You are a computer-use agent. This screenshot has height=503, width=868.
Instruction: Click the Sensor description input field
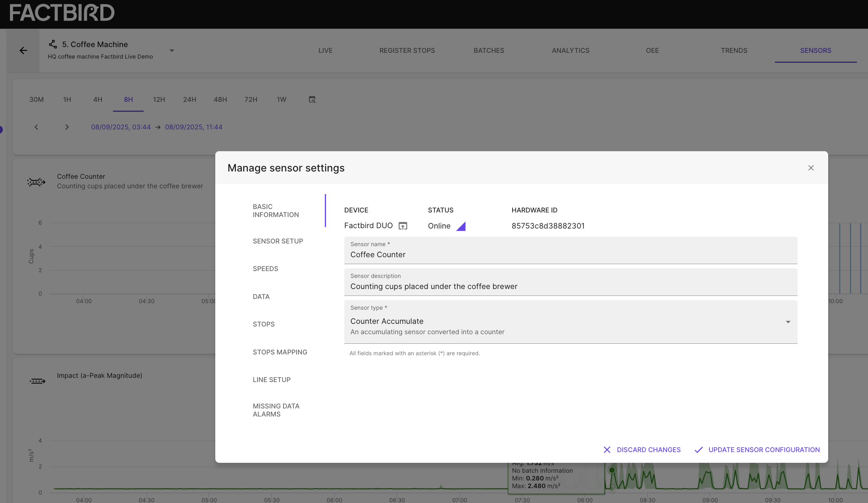(x=571, y=282)
